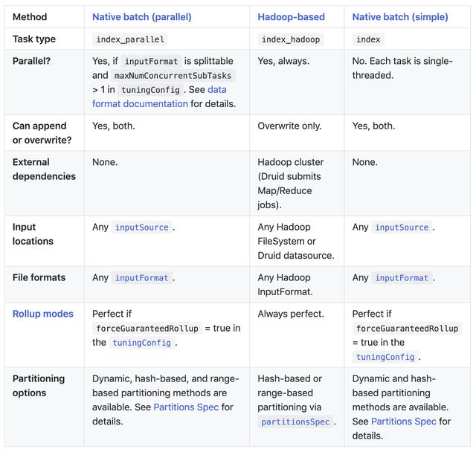Open tuningConfig in Rollup modes simple cell
This screenshot has height=452, width=476.
[x=385, y=357]
